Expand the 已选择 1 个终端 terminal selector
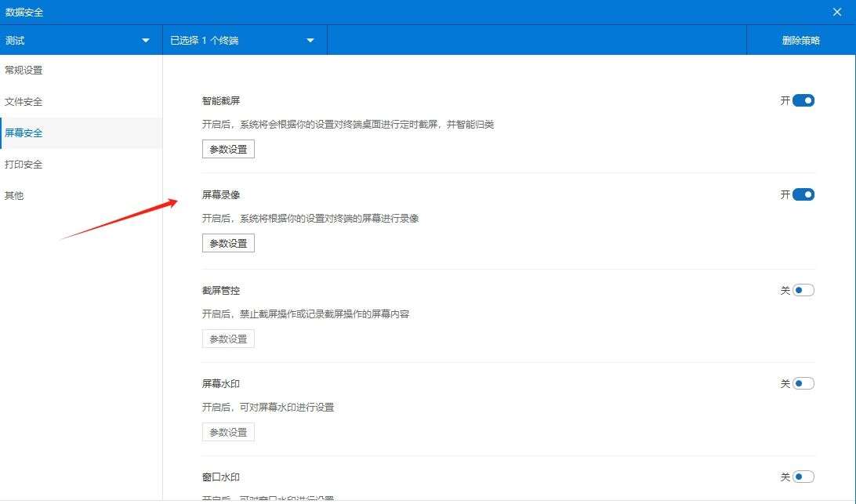The width and height of the screenshot is (856, 504). [243, 40]
